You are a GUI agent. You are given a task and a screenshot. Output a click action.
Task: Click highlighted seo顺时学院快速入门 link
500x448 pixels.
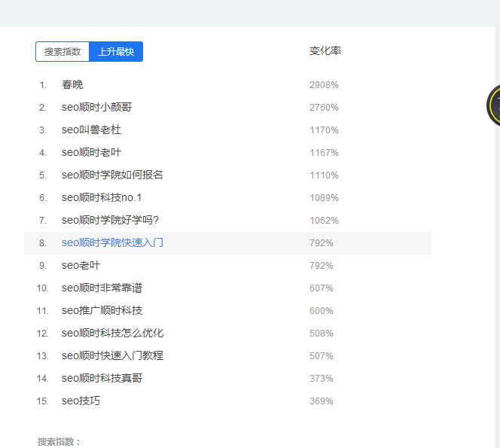pos(112,243)
